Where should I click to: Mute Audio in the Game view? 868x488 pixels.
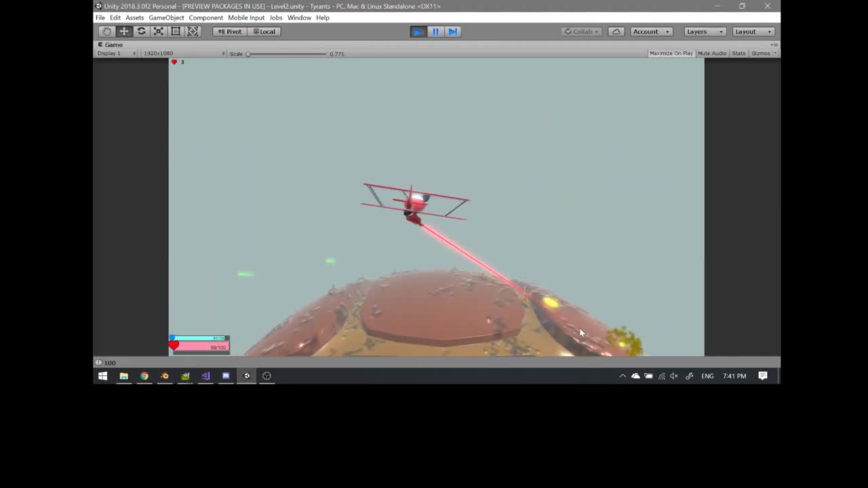[711, 53]
